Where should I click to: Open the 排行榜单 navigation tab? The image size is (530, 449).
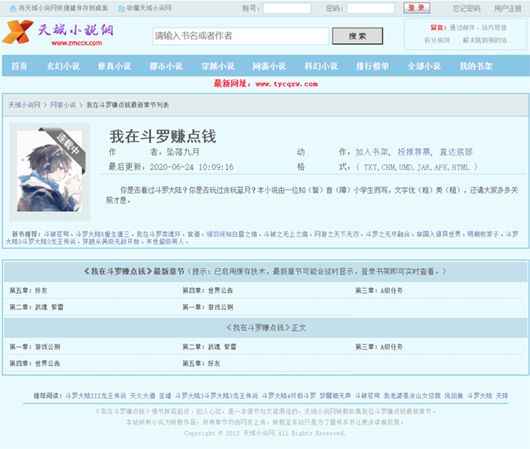click(372, 66)
